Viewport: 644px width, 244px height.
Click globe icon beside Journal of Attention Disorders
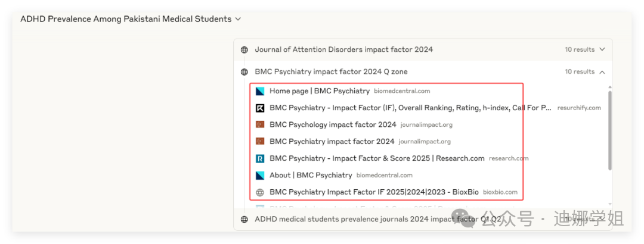[x=244, y=49]
